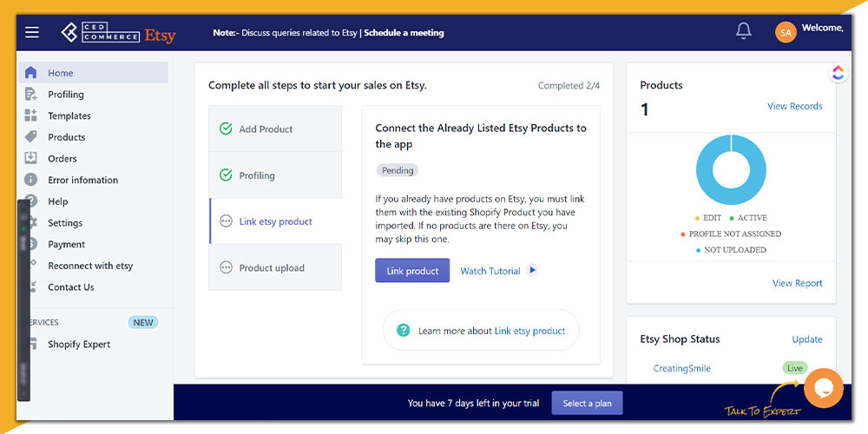
Task: Click the Orders download icon
Action: [31, 158]
